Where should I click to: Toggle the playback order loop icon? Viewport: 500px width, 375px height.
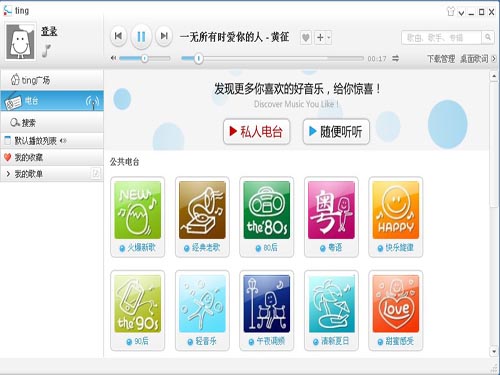[395, 59]
